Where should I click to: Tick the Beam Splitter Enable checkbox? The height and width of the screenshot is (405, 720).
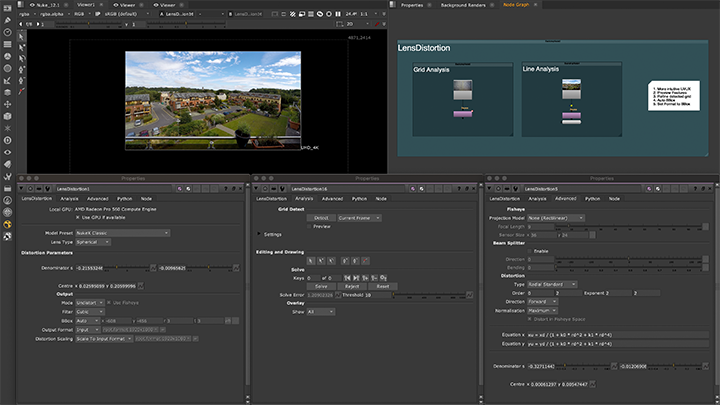(x=528, y=250)
